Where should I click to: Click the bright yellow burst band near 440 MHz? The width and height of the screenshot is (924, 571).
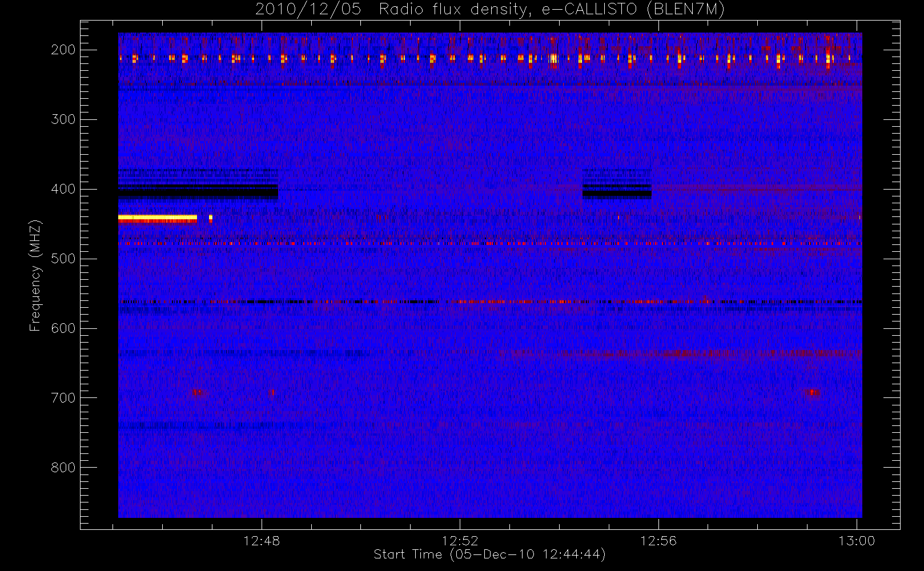[158, 218]
